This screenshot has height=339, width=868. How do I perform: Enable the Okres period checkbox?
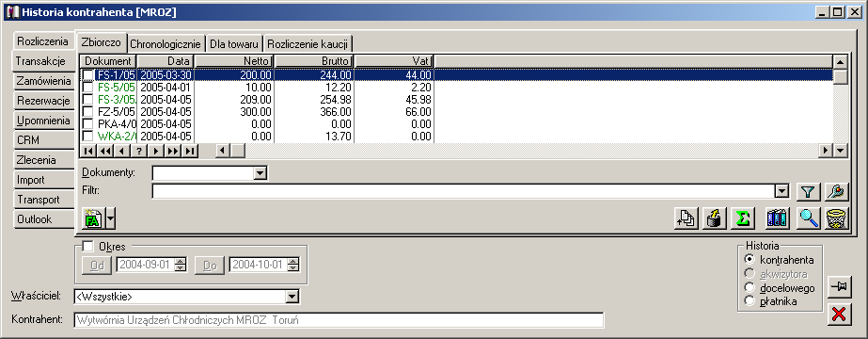(87, 247)
